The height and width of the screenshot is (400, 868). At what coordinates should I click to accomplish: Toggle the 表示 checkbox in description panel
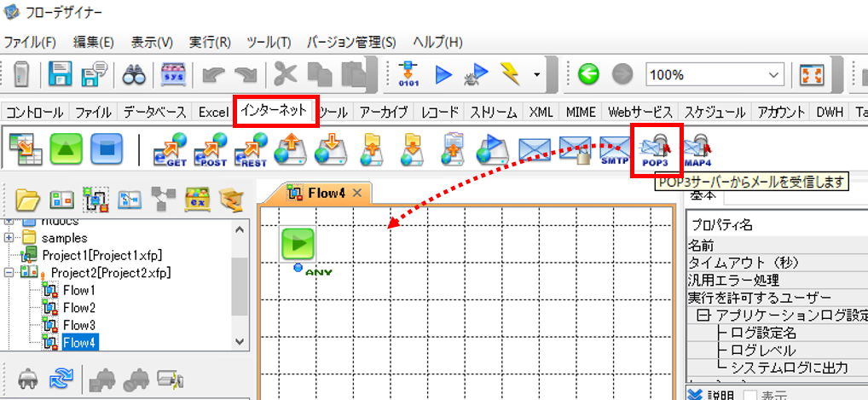click(749, 395)
